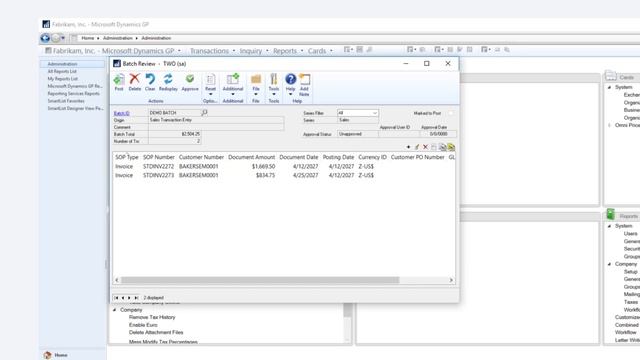640x360 pixels.
Task: Click the Post icon in Batch Review
Action: [x=119, y=80]
